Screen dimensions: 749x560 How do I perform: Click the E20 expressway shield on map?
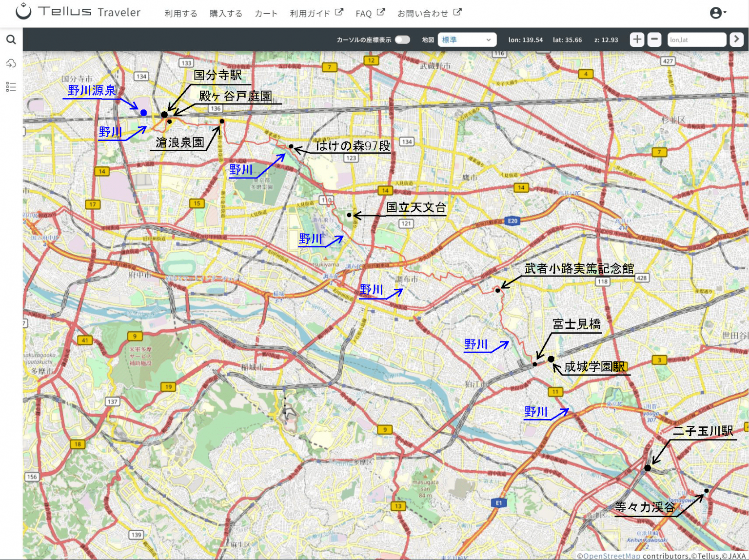tap(512, 221)
